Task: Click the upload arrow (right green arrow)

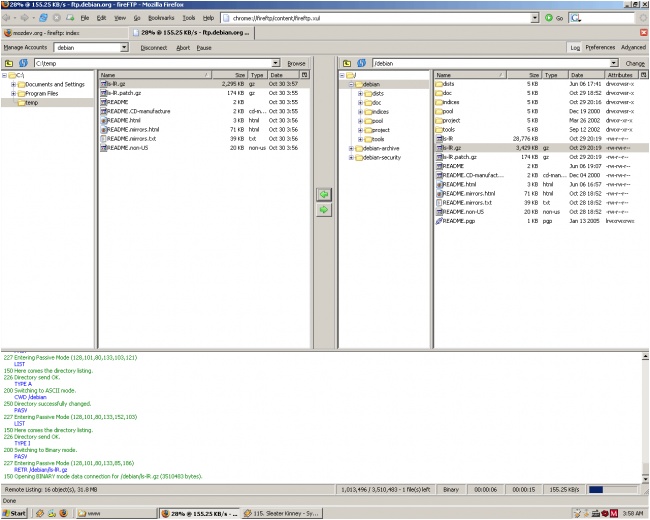Action: [324, 210]
